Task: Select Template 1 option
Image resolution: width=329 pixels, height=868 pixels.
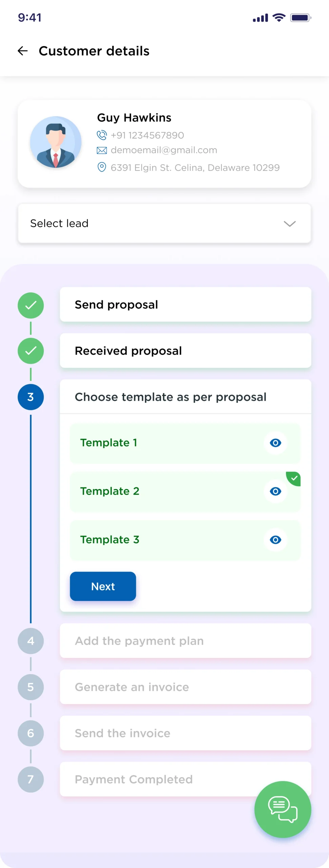Action: pyautogui.click(x=185, y=443)
